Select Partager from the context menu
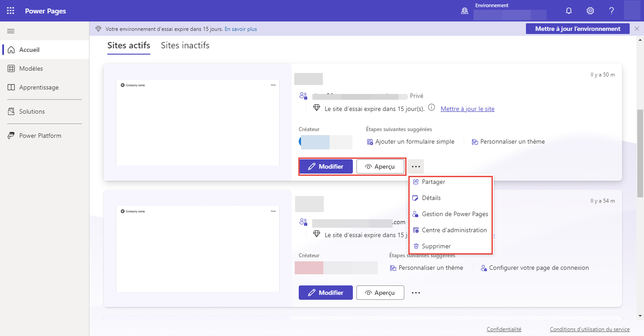This screenshot has width=644, height=336. click(451, 182)
